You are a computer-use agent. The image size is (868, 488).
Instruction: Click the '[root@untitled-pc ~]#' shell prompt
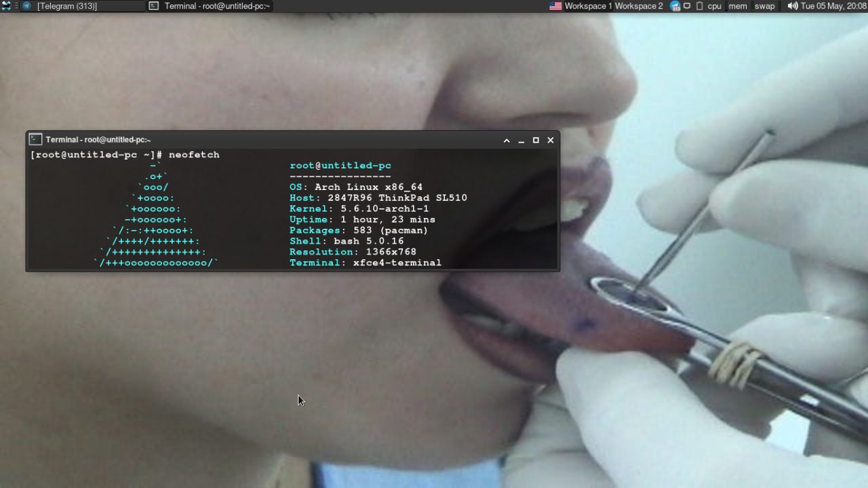pyautogui.click(x=96, y=155)
